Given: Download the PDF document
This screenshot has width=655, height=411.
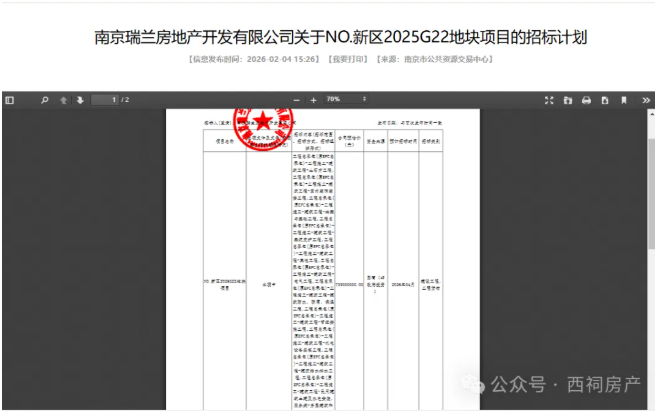Looking at the screenshot, I should pyautogui.click(x=604, y=100).
